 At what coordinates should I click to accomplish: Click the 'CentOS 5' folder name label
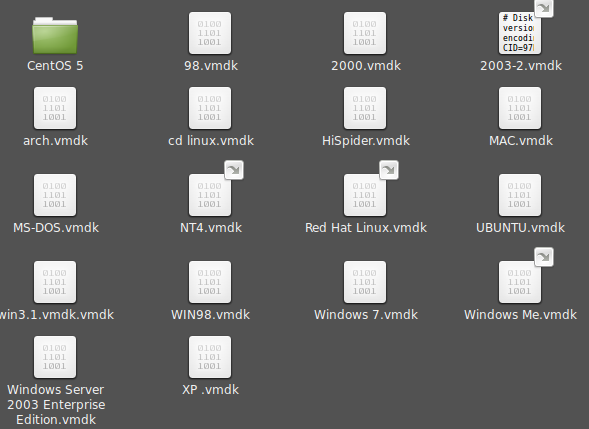(x=55, y=66)
